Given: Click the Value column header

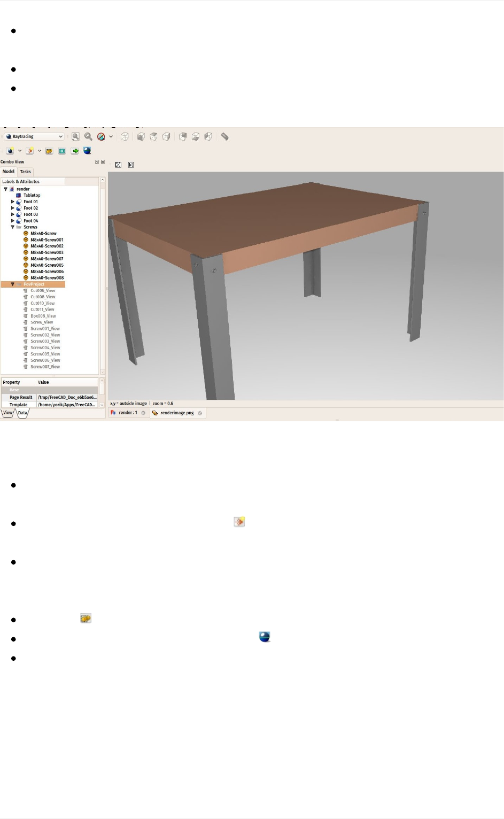Looking at the screenshot, I should click(x=67, y=382).
